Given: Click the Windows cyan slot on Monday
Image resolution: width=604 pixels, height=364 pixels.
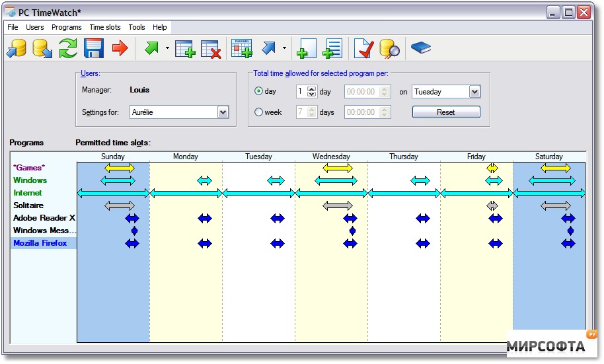Looking at the screenshot, I should 205,180.
